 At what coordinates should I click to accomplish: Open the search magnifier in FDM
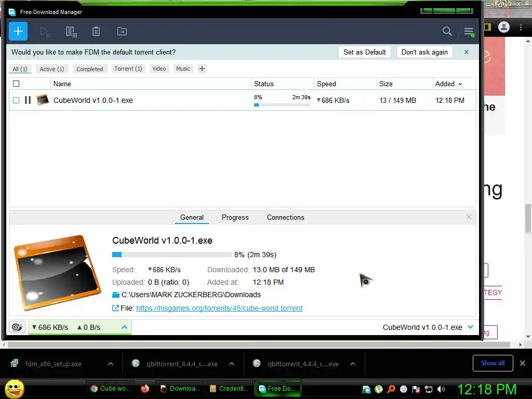447,31
